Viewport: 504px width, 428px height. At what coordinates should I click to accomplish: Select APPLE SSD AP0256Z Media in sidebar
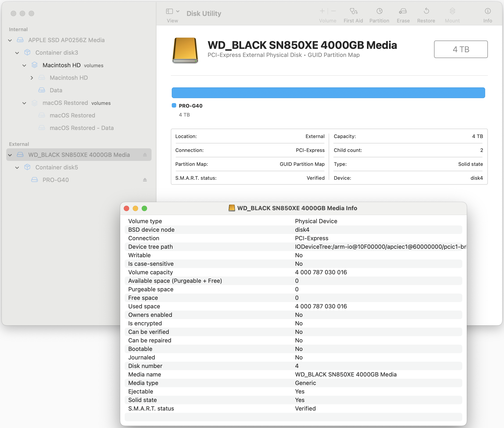tap(66, 40)
